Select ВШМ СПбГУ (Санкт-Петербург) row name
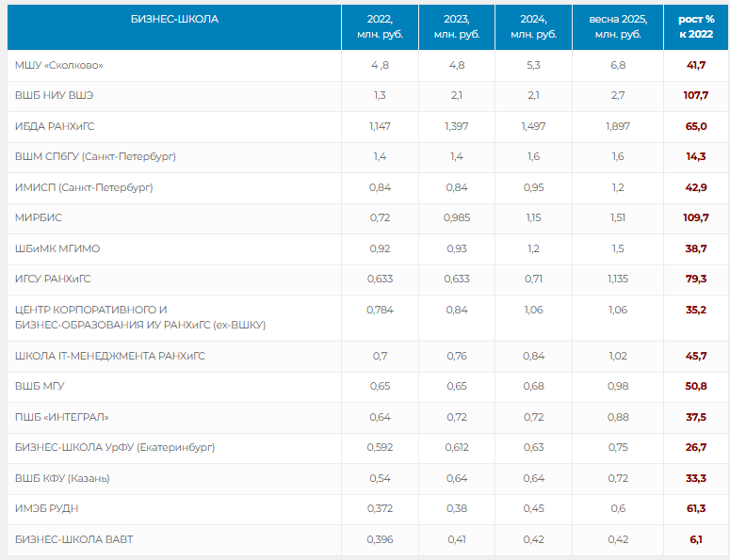Viewport: 730px width, 560px height. pos(95,156)
